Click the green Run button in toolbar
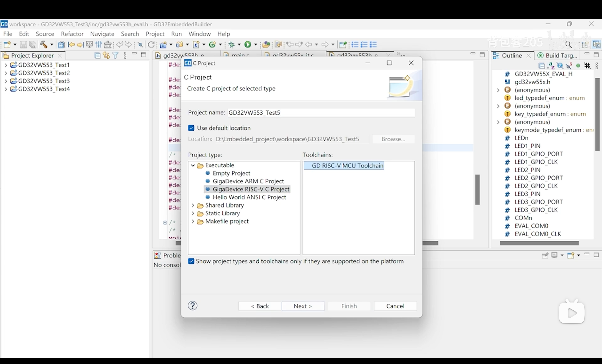The image size is (602, 364). [x=248, y=45]
